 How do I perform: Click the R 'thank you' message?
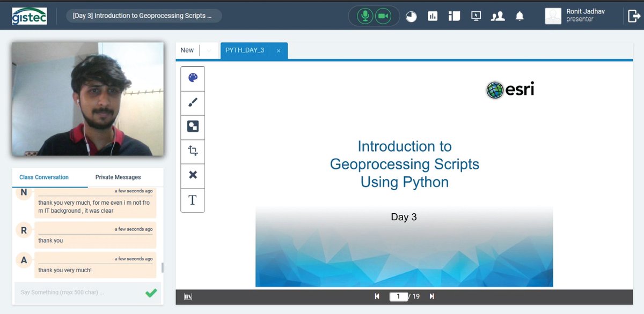96,235
